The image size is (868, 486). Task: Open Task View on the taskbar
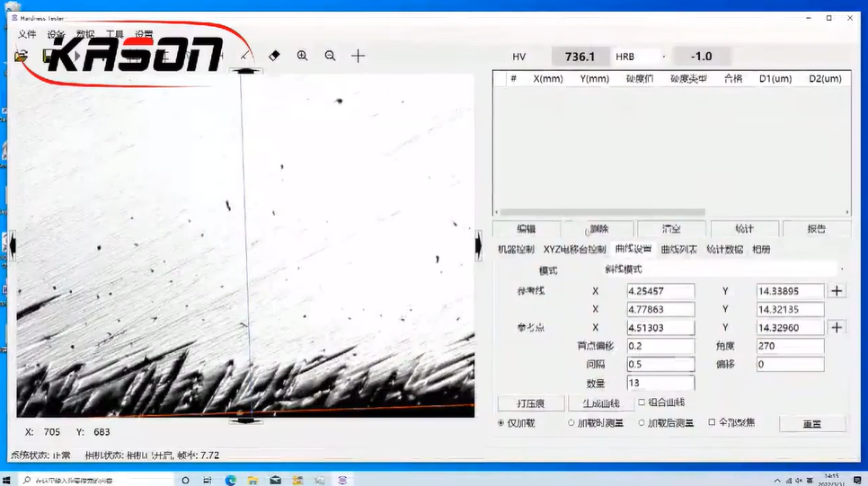click(208, 480)
